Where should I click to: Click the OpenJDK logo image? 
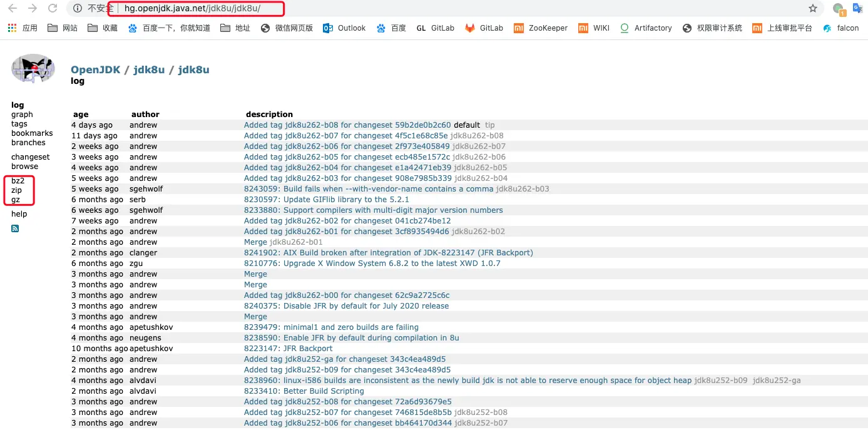point(33,68)
